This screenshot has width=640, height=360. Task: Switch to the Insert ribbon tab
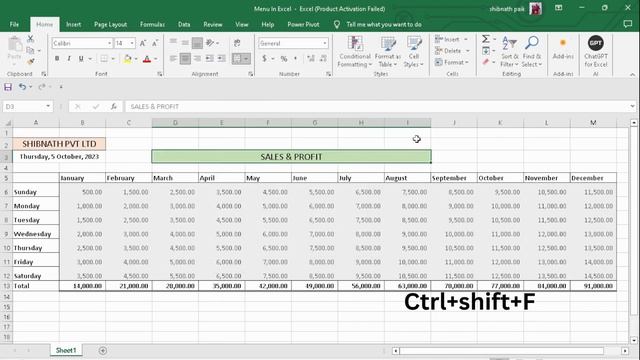pyautogui.click(x=73, y=24)
